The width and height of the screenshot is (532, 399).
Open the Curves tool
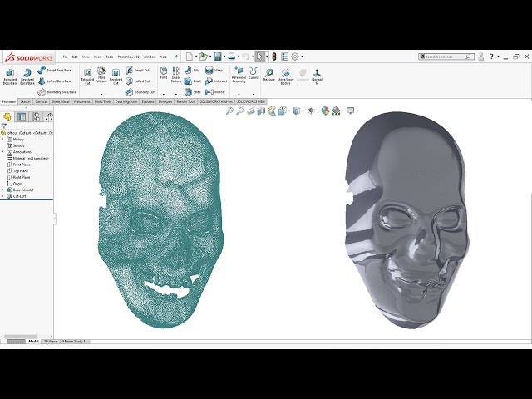[254, 73]
